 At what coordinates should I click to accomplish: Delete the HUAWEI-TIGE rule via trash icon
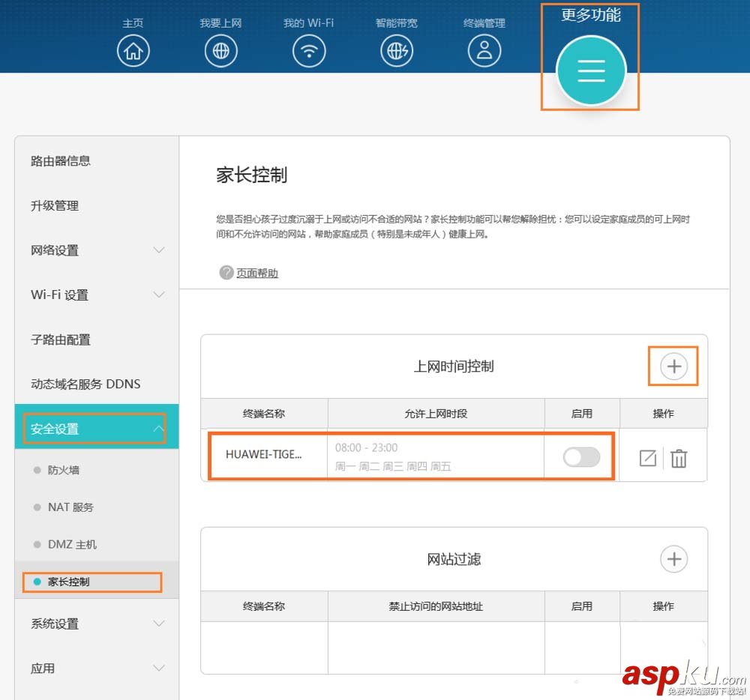click(x=679, y=458)
